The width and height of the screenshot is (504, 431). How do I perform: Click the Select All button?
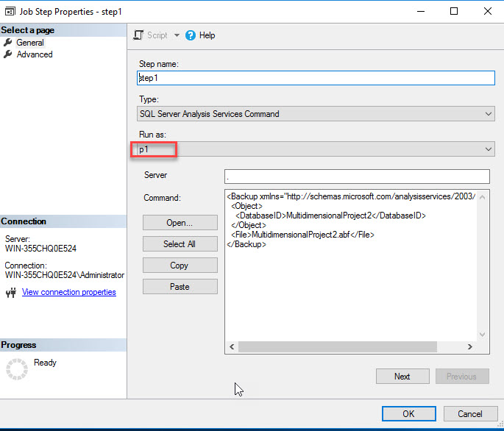[180, 244]
